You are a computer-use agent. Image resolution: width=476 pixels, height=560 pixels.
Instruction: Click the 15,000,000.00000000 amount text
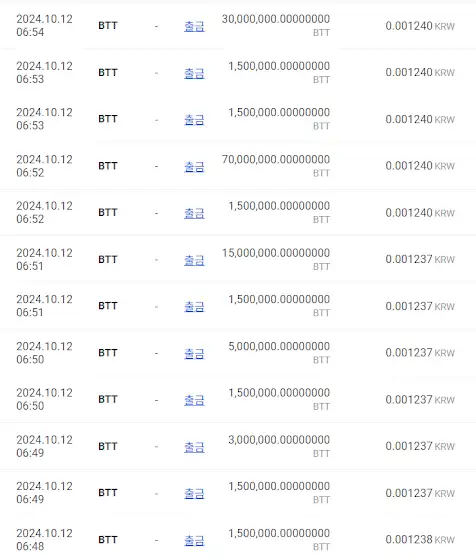point(276,253)
